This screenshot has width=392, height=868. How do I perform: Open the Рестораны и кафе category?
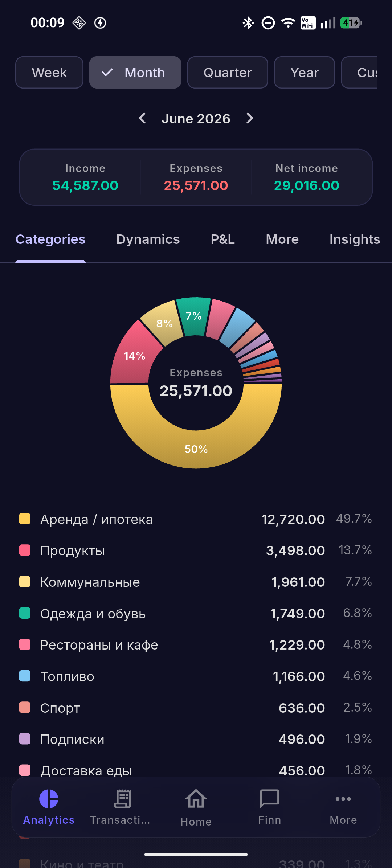pos(196,645)
